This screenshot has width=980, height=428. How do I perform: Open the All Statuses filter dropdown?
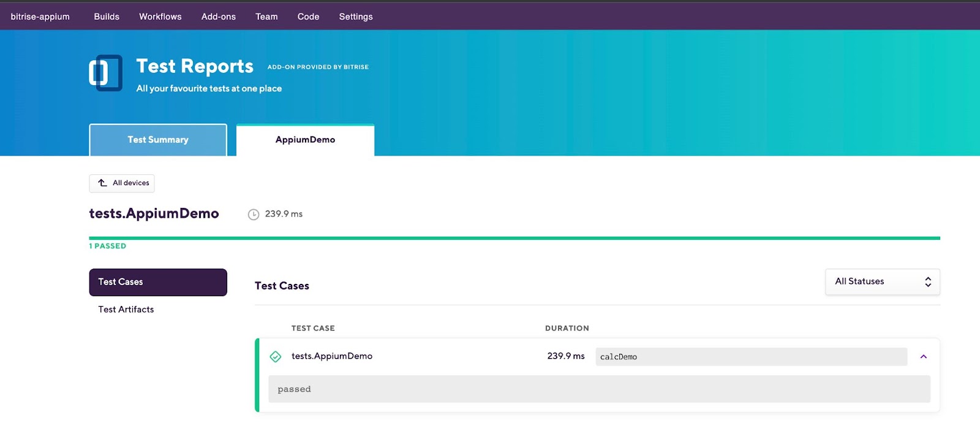coord(883,281)
